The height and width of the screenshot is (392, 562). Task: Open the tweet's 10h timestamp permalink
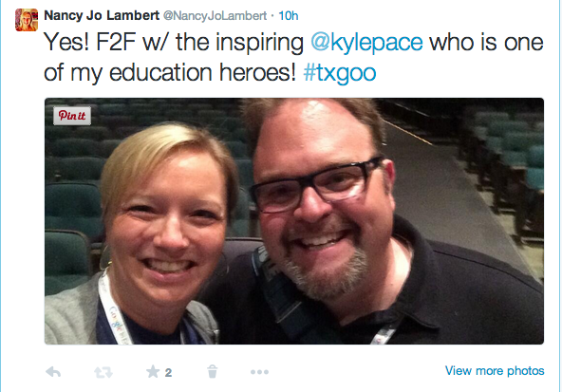pyautogui.click(x=289, y=16)
